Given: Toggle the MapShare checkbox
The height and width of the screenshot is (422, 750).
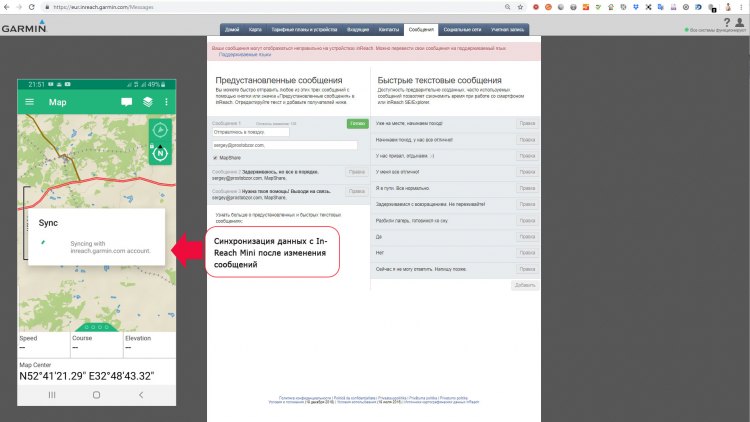Looking at the screenshot, I should coord(215,158).
